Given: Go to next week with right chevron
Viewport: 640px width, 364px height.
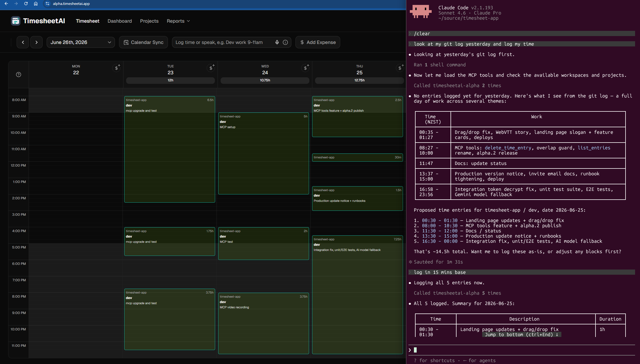Looking at the screenshot, I should [36, 42].
